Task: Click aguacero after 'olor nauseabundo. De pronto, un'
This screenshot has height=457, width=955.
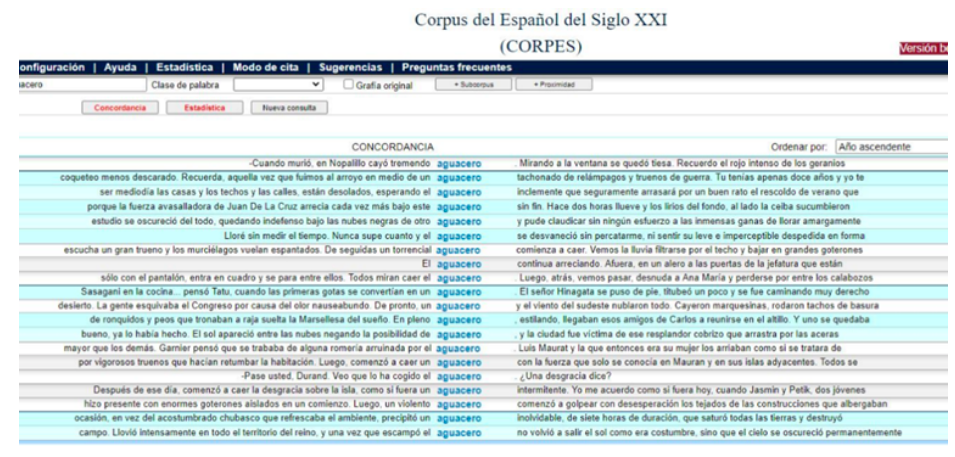Action: pyautogui.click(x=459, y=306)
